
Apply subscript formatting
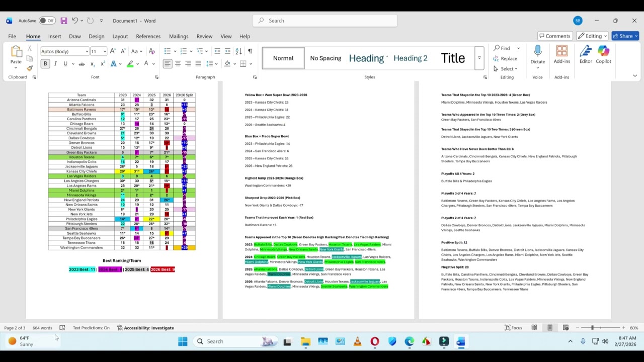click(92, 64)
